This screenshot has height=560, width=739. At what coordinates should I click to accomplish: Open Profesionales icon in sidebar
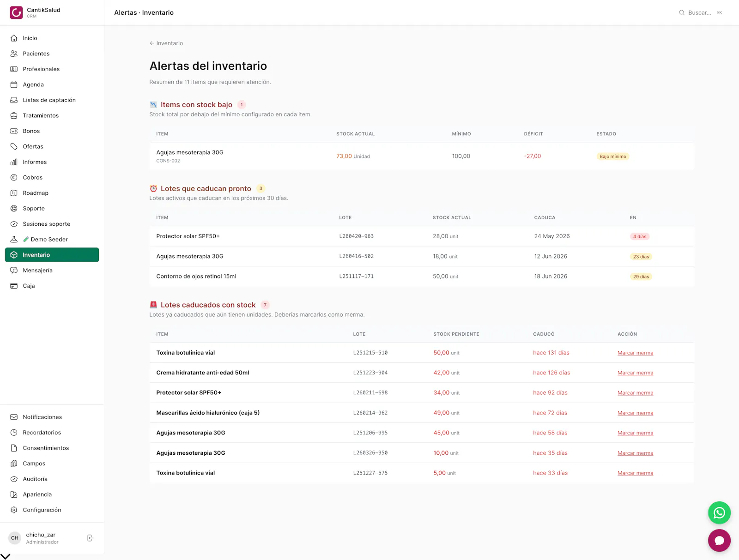coord(14,69)
